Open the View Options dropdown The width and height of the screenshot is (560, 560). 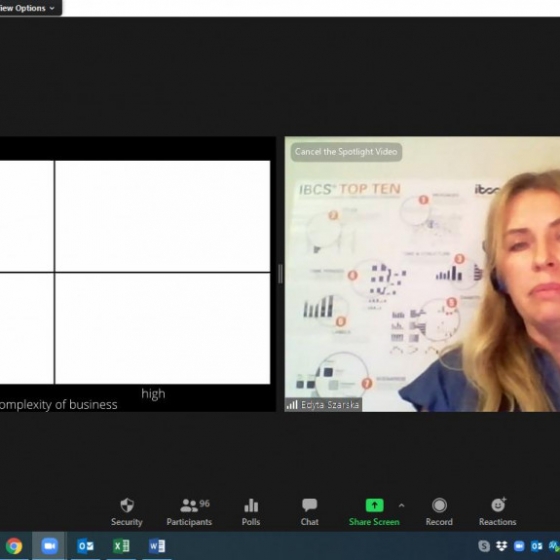[29, 8]
